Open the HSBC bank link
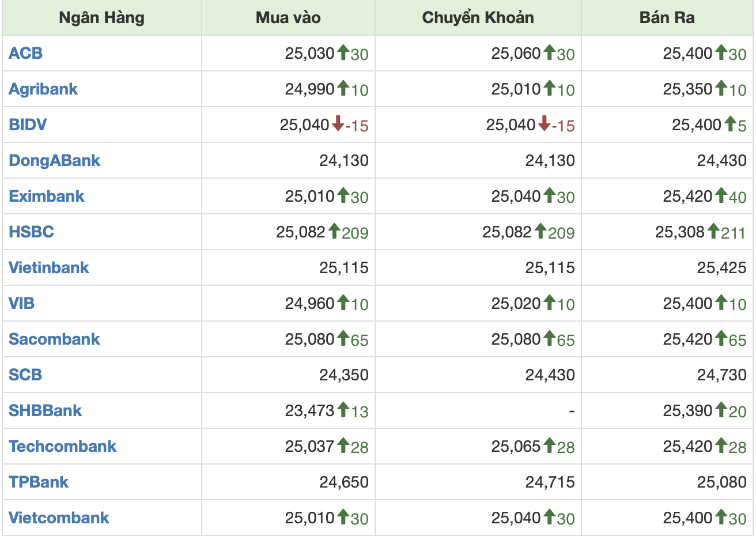 coord(31,232)
